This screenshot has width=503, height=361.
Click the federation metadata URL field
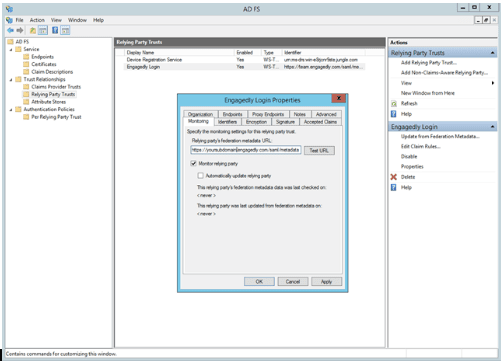coord(246,150)
